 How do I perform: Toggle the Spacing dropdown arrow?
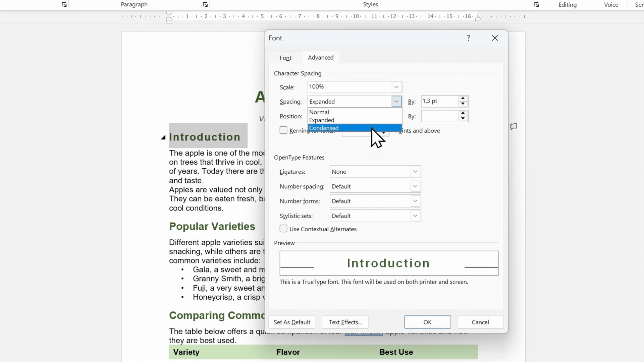(396, 101)
